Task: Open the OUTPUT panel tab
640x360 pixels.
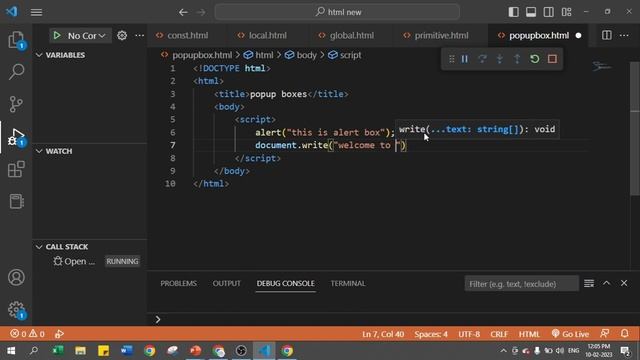Action: [227, 283]
